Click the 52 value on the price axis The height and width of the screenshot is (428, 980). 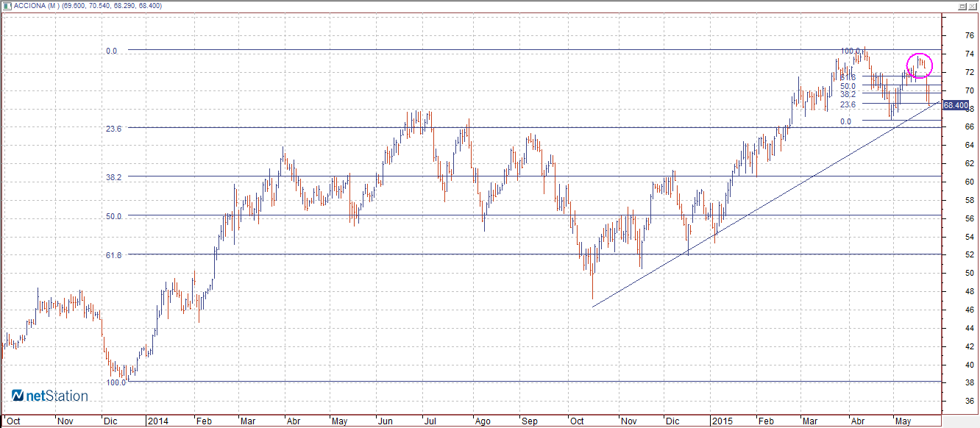click(970, 254)
